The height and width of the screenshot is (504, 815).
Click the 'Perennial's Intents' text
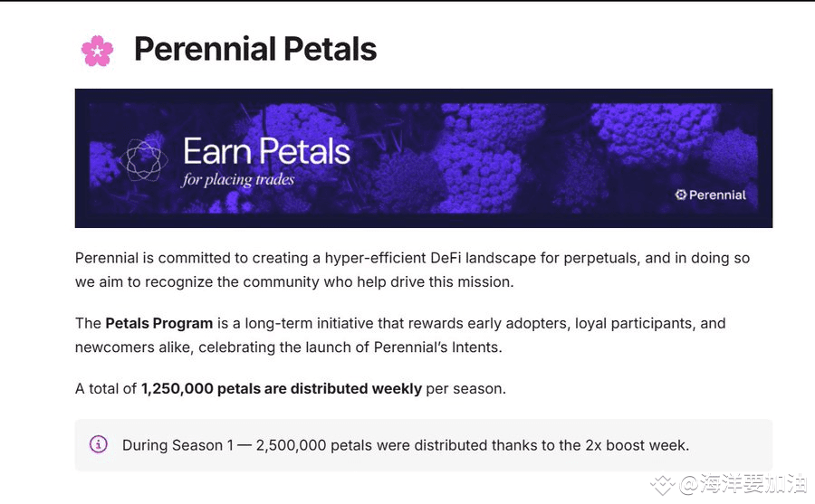click(437, 347)
